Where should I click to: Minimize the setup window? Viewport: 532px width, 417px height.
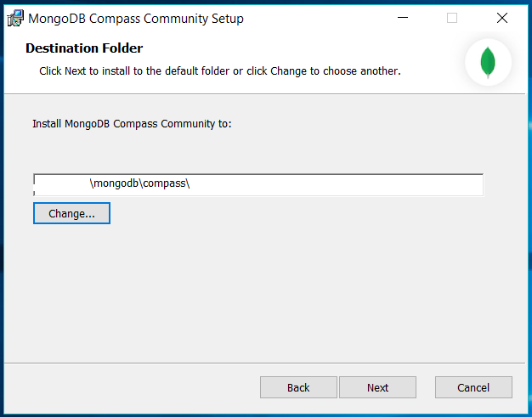403,18
